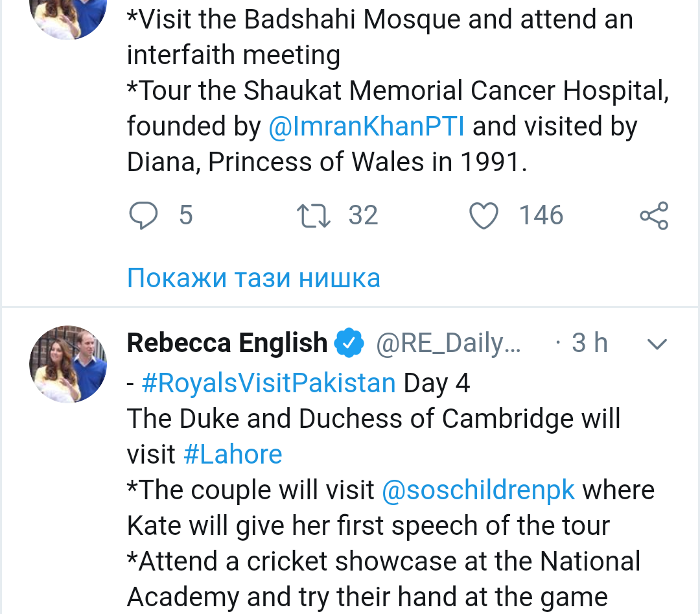Open the share tweet icon
The image size is (700, 614).
[x=653, y=215]
